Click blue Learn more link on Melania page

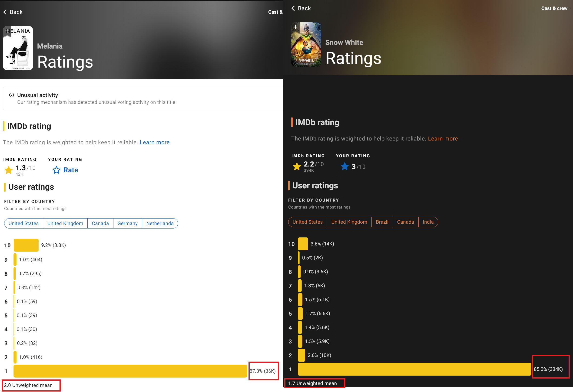(x=155, y=142)
